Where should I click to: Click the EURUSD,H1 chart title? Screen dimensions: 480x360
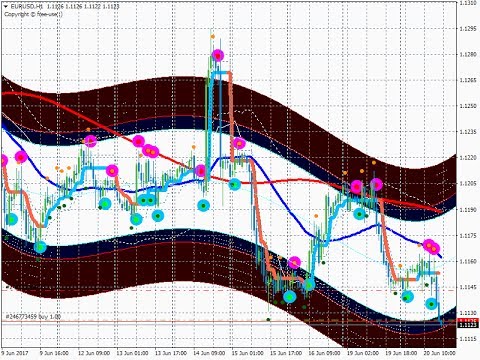pos(26,6)
